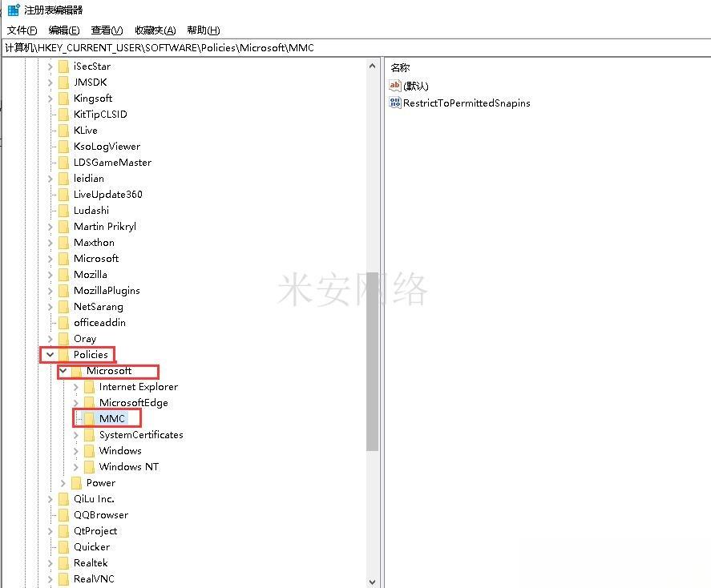Select the Realtek key
The width and height of the screenshot is (711, 588).
[91, 563]
